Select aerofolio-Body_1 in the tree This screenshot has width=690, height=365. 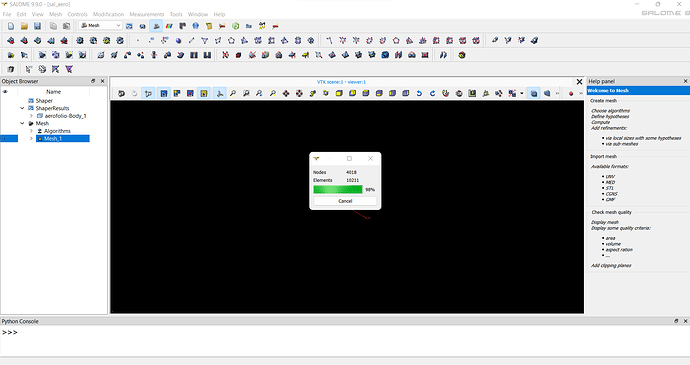66,116
